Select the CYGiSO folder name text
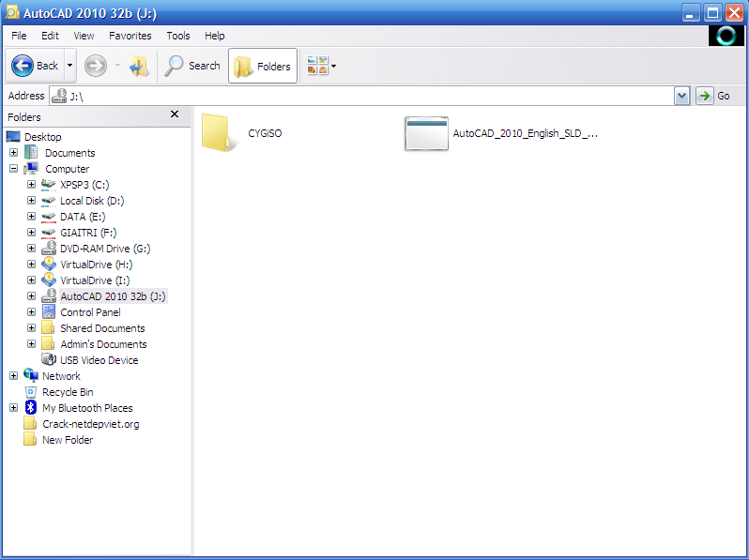Viewport: 749px width, 560px height. (x=265, y=133)
